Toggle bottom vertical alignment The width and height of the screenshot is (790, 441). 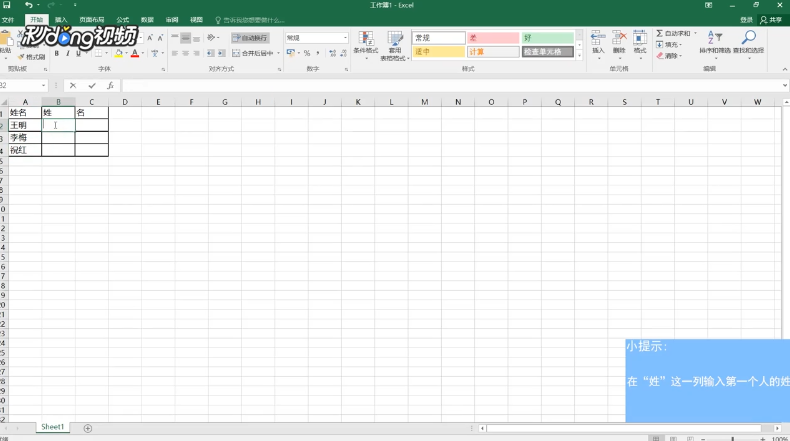click(x=196, y=38)
